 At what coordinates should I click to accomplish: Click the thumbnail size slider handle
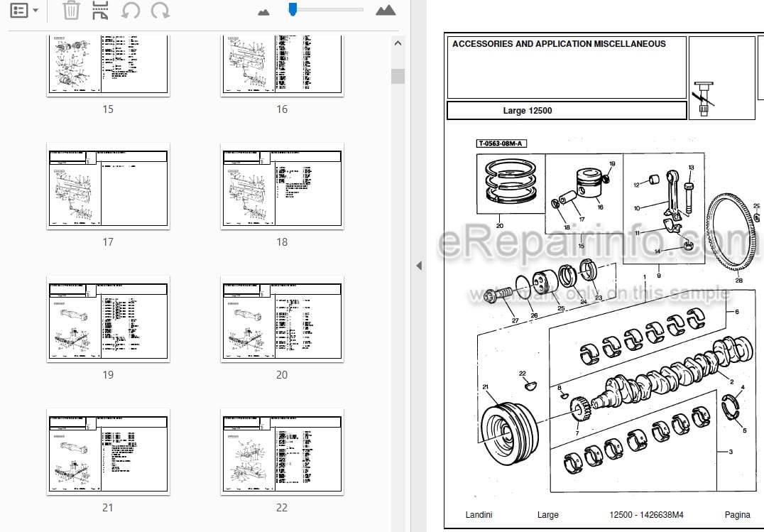pyautogui.click(x=293, y=9)
